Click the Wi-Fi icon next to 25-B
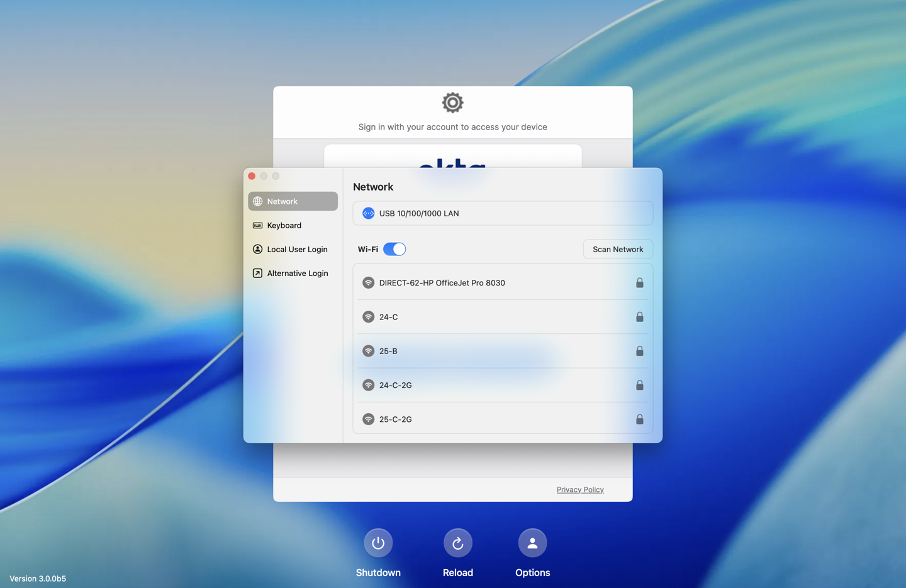Image resolution: width=906 pixels, height=588 pixels. coord(368,351)
